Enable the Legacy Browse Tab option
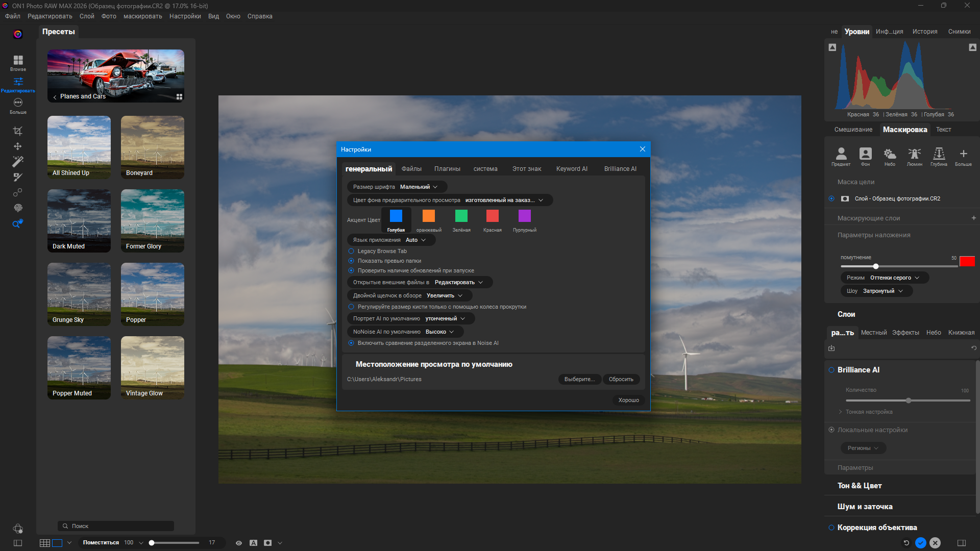Viewport: 980px width, 551px height. coord(351,251)
